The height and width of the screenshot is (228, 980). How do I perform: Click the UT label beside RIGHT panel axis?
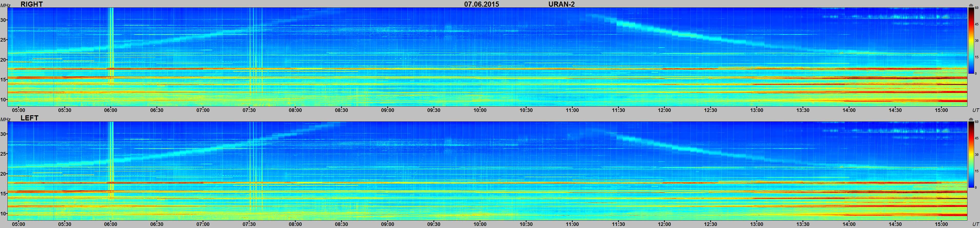[x=975, y=110]
